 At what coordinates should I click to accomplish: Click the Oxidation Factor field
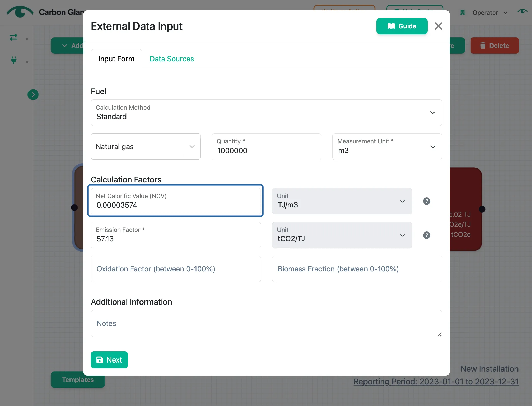point(176,269)
